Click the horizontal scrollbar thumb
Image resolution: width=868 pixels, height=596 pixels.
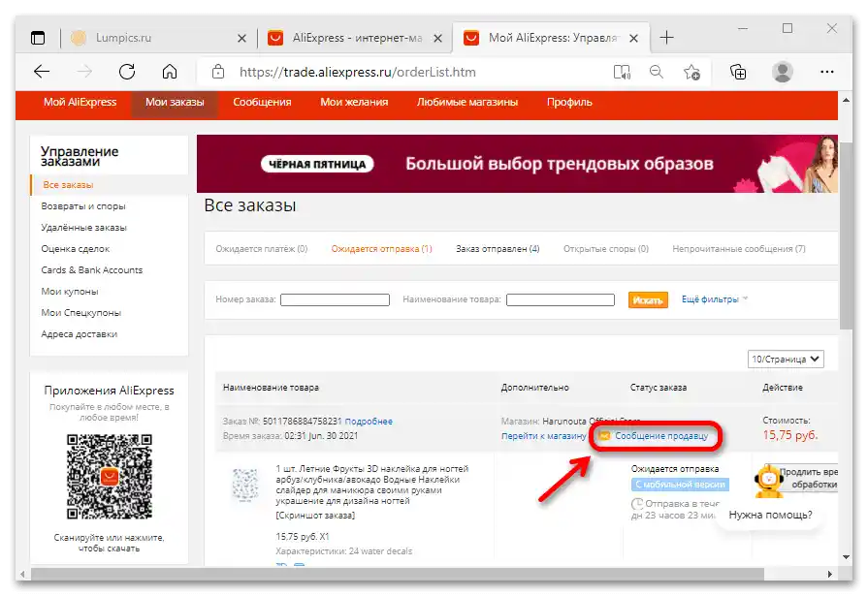[x=397, y=574]
